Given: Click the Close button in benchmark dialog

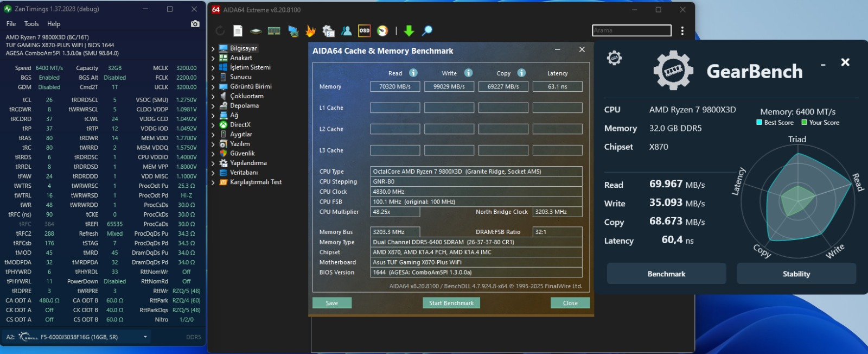Looking at the screenshot, I should tap(570, 303).
